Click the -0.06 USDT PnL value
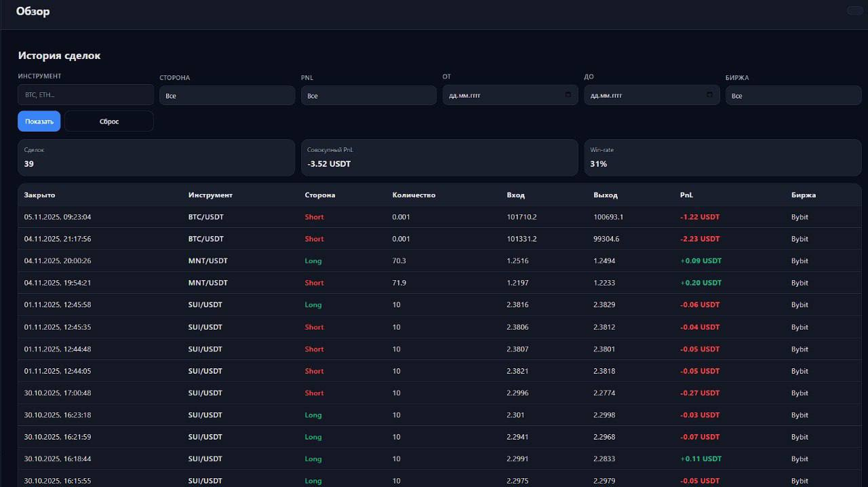Image resolution: width=868 pixels, height=487 pixels. [700, 305]
